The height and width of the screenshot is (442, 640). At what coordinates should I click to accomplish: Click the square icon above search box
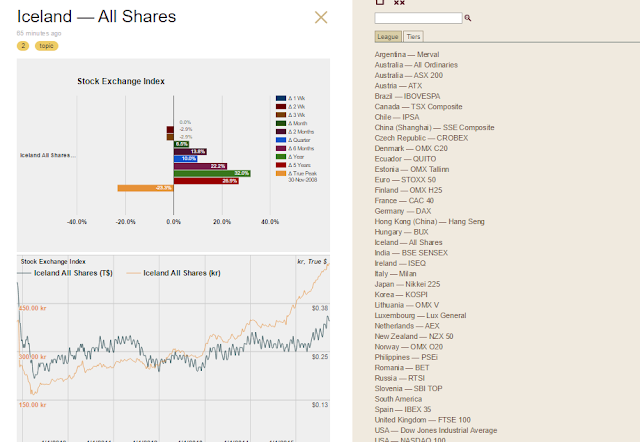380,2
